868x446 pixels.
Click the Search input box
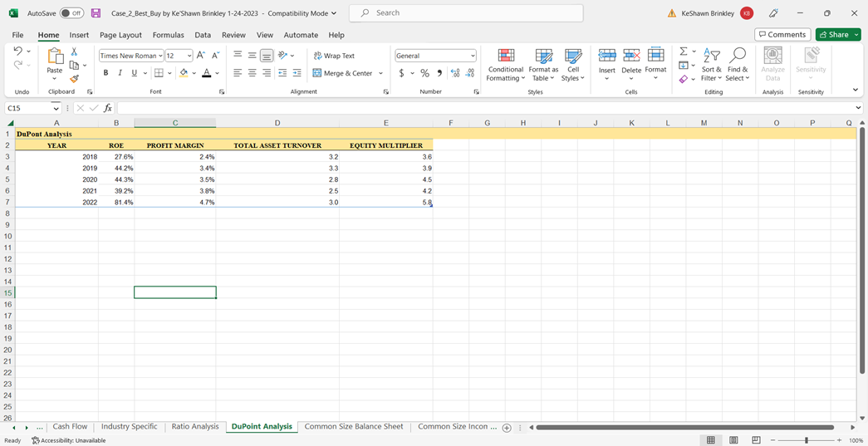click(x=465, y=13)
